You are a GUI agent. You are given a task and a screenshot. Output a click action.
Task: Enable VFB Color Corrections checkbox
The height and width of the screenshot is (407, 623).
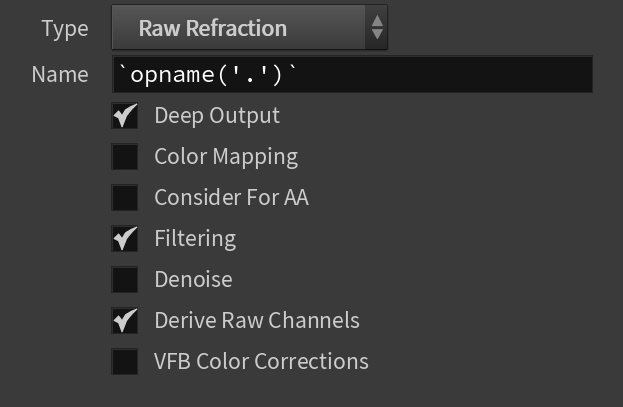[x=125, y=361]
